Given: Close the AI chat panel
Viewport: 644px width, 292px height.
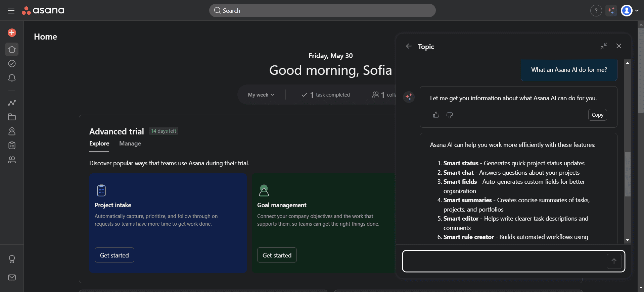Looking at the screenshot, I should click(619, 46).
